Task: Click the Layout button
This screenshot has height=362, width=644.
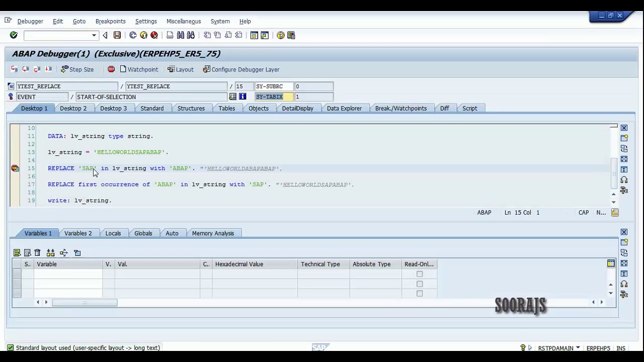Action: (181, 69)
